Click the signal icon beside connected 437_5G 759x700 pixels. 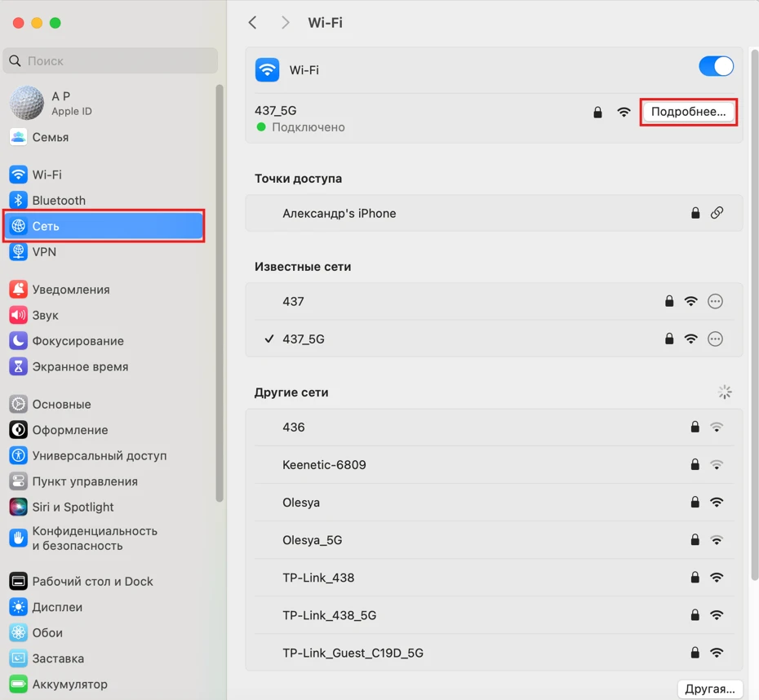[624, 113]
